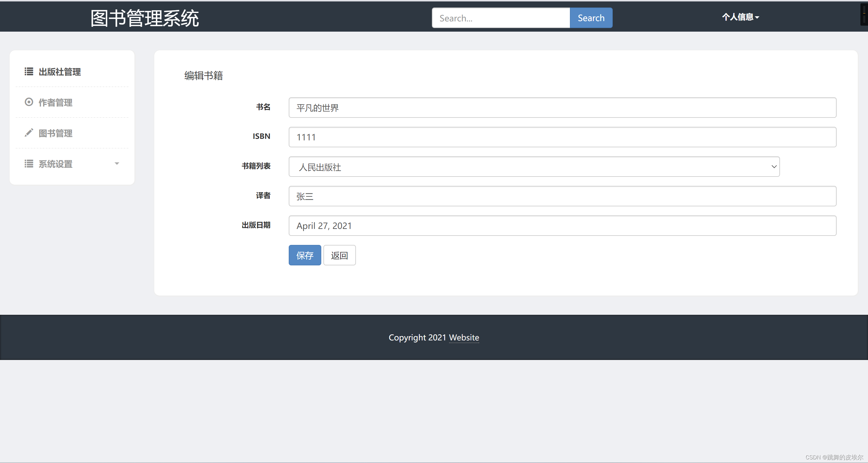Click the list icon beside 系统设置
Screen dimensions: 868x463
[x=29, y=164]
